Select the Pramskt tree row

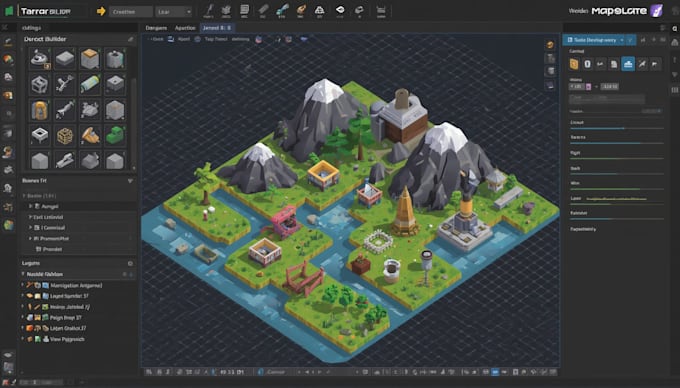[x=79, y=249]
